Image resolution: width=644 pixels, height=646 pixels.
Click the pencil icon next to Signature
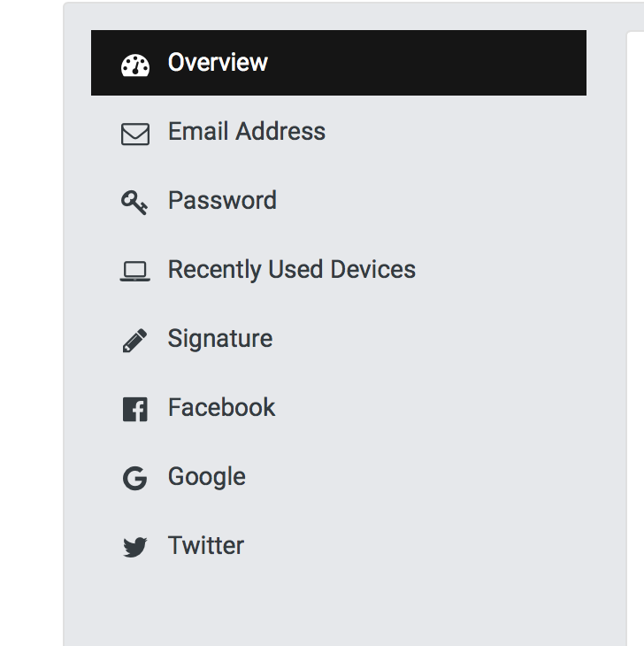(134, 341)
